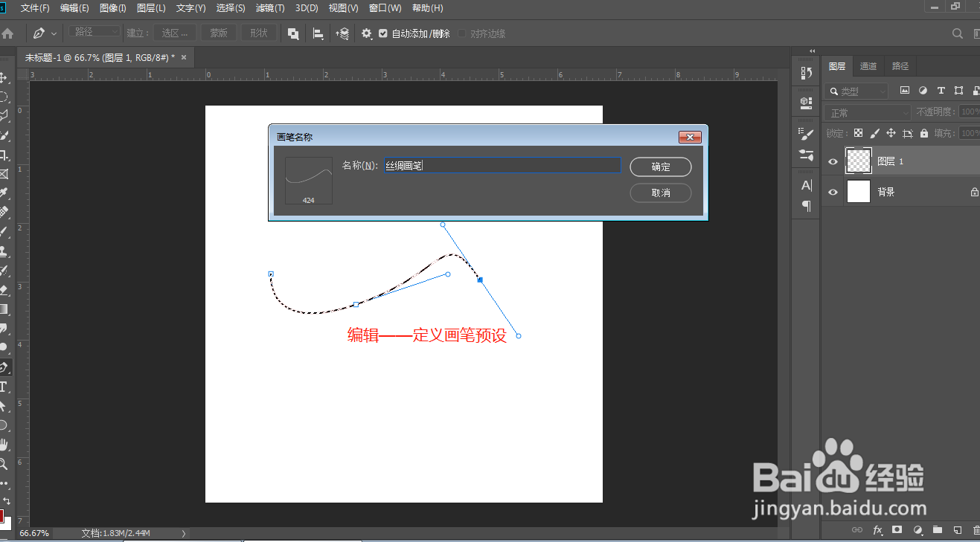Toggle lock position icon
980x542 pixels.
[891, 133]
